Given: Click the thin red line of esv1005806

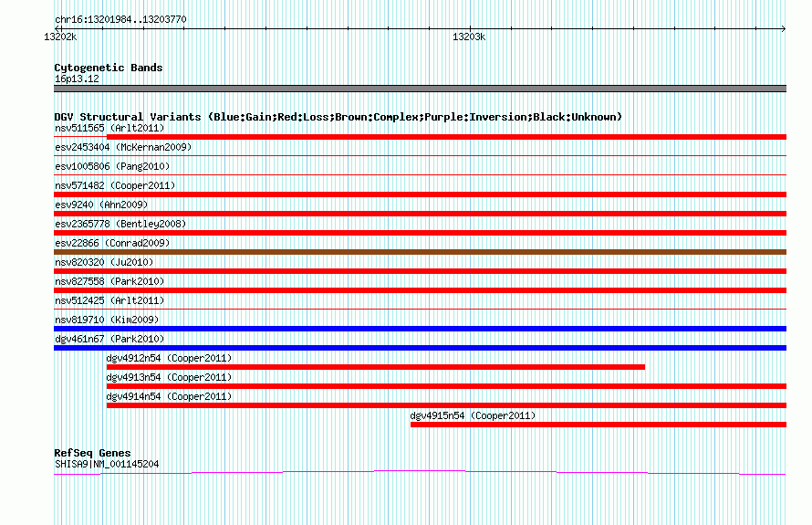Looking at the screenshot, I should 420,174.
